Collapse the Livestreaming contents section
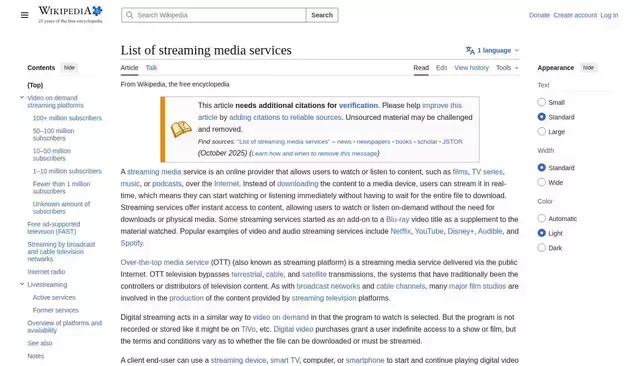Viewport: 640px width, 366px height. (22, 284)
